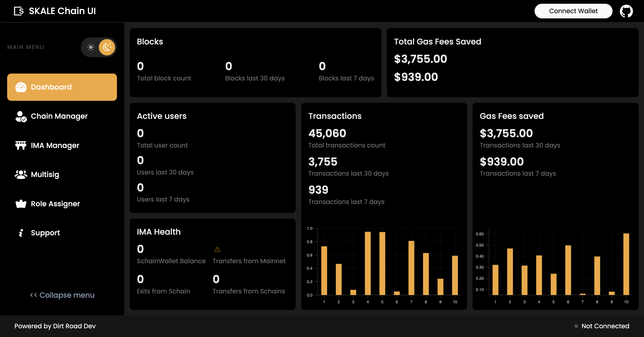Click the Total Gas Fees Saved heading
This screenshot has height=337, width=644.
tap(438, 42)
